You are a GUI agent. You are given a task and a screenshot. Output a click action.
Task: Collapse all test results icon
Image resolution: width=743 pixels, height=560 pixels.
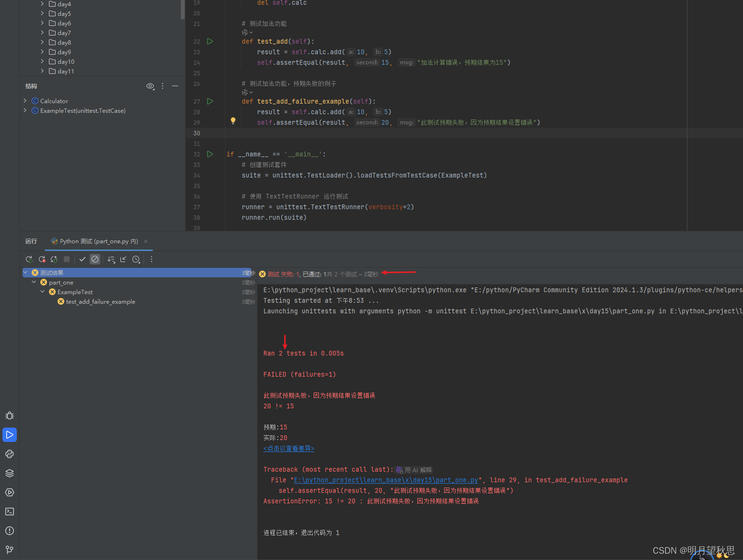(x=123, y=259)
